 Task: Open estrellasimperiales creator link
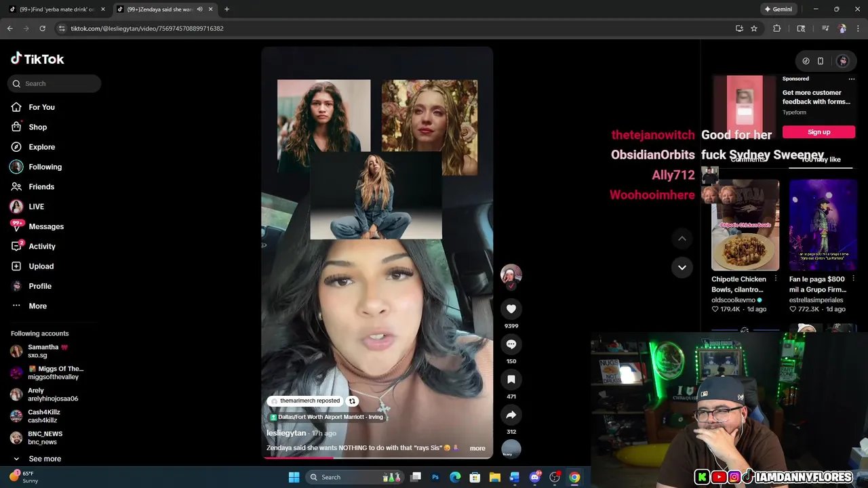point(816,300)
